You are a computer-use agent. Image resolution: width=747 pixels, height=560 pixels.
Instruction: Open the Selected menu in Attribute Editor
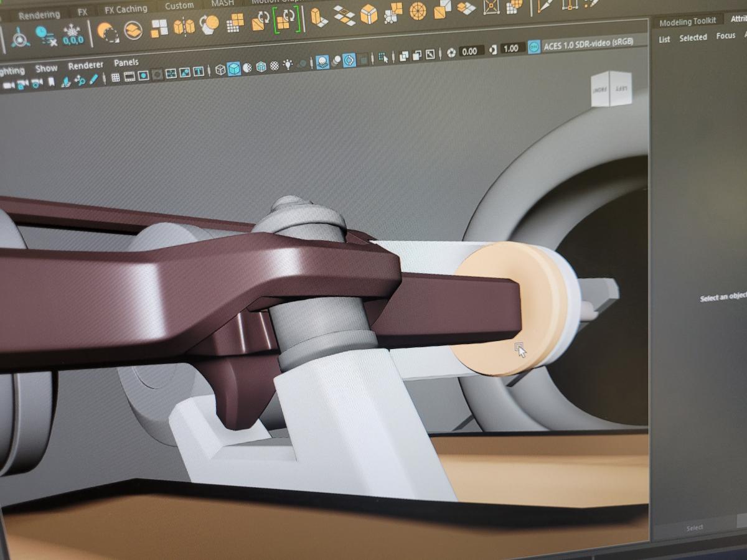[693, 37]
